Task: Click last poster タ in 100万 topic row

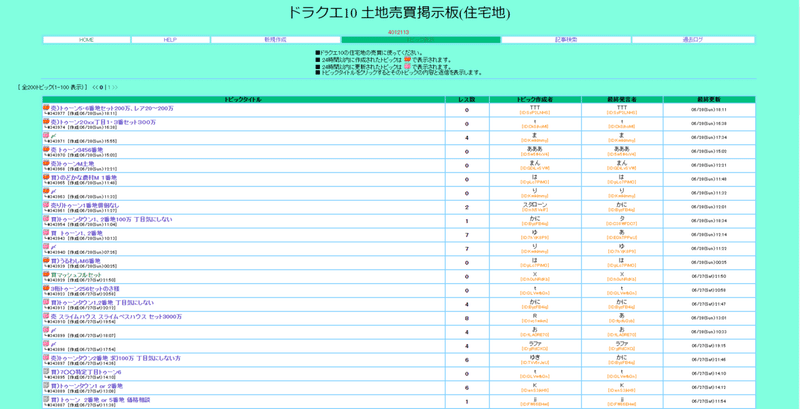Action: [x=622, y=218]
